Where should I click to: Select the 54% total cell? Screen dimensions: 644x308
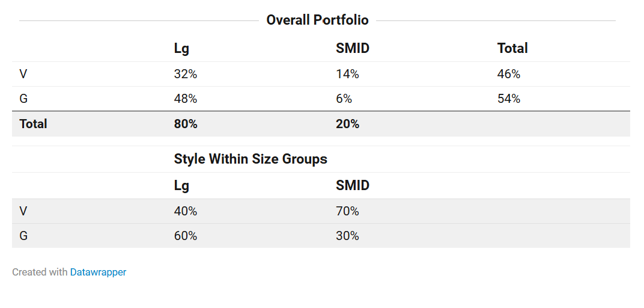pyautogui.click(x=509, y=99)
